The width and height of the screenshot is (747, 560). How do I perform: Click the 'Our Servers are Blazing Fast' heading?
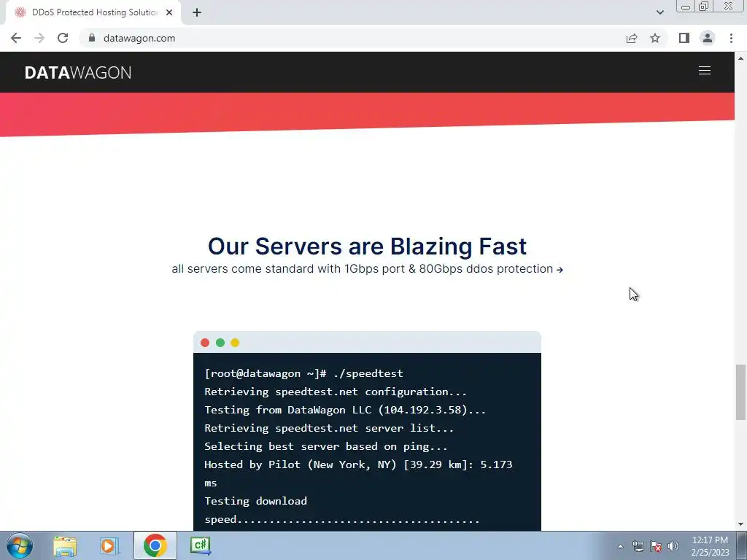[x=368, y=246]
